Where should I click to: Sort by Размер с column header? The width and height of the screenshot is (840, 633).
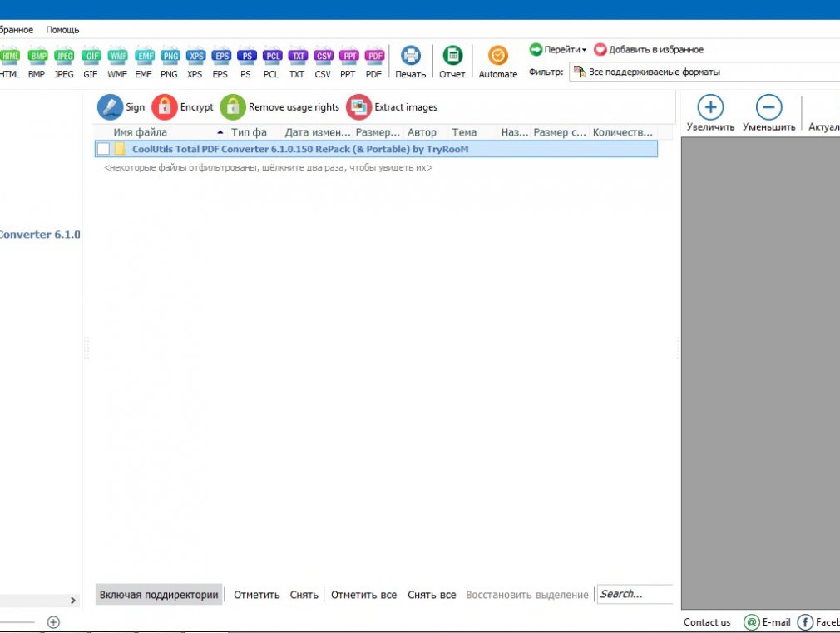tap(560, 132)
